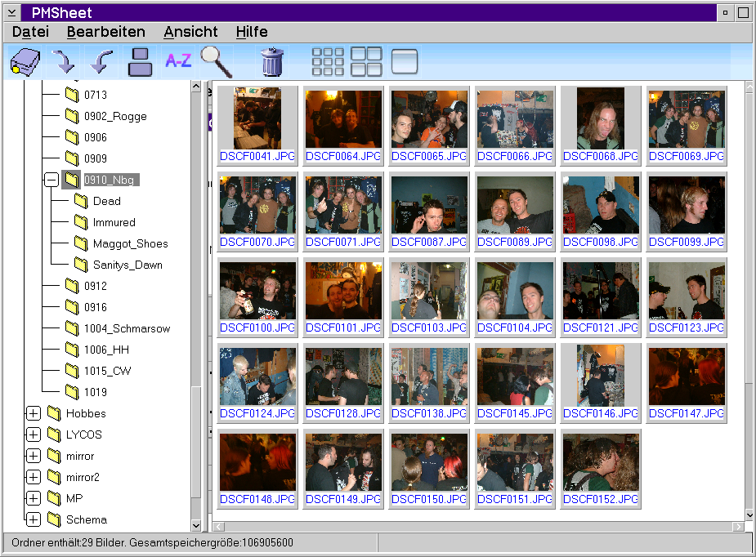Screen dimensions: 756x557
Task: Click the folder icon next to Hobbes
Action: [x=54, y=413]
